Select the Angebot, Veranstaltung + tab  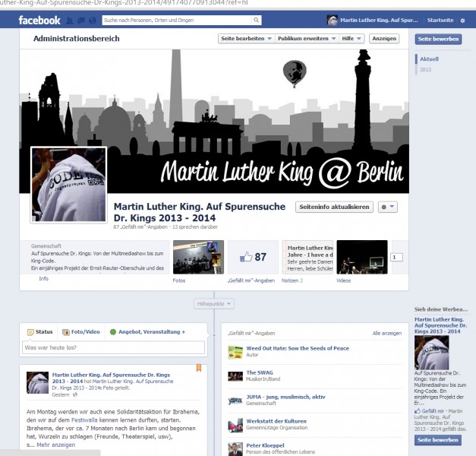(x=147, y=332)
